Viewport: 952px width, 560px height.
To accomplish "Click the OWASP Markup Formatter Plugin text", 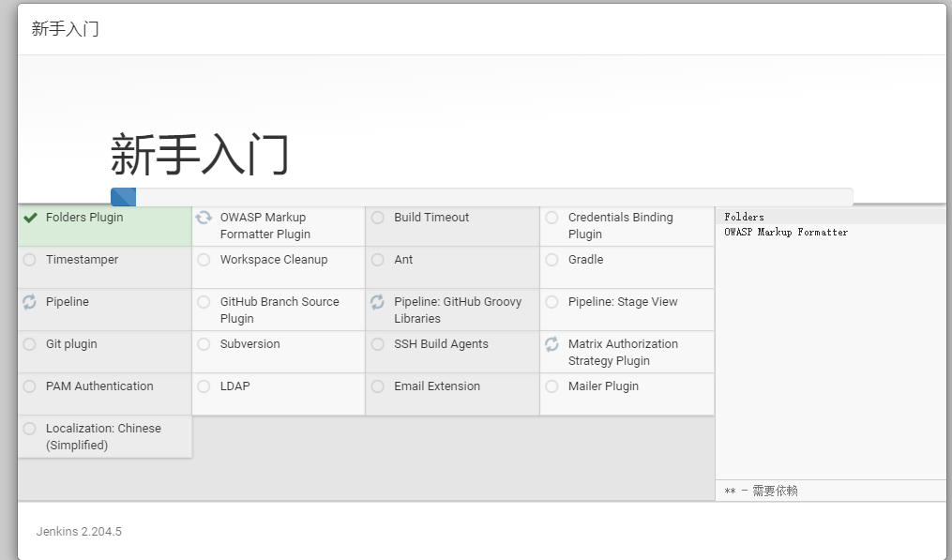I will (x=265, y=225).
